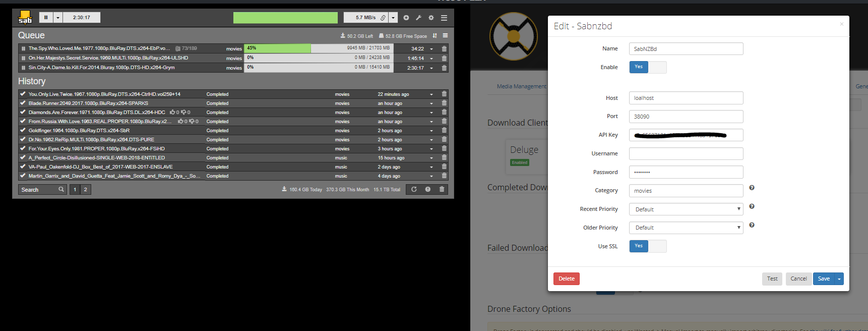Delete Dr.No.1962 history entry
868x331 pixels.
click(444, 139)
